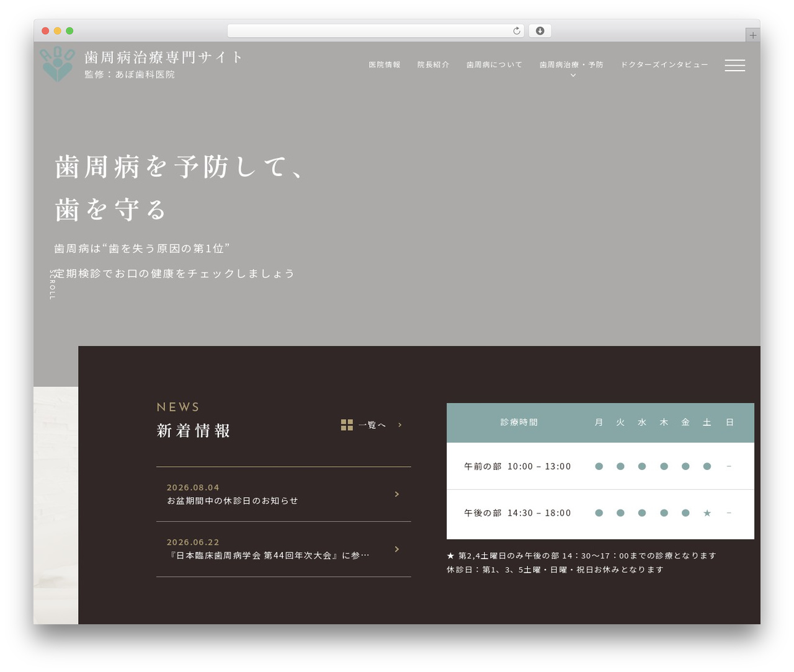Open a new browser tab with plus button
Screen dimensions: 794x672
[752, 35]
